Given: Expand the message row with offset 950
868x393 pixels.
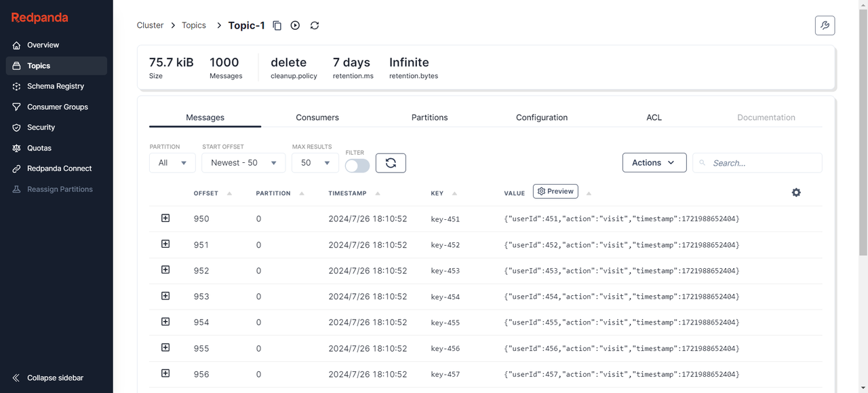Looking at the screenshot, I should coord(165,218).
